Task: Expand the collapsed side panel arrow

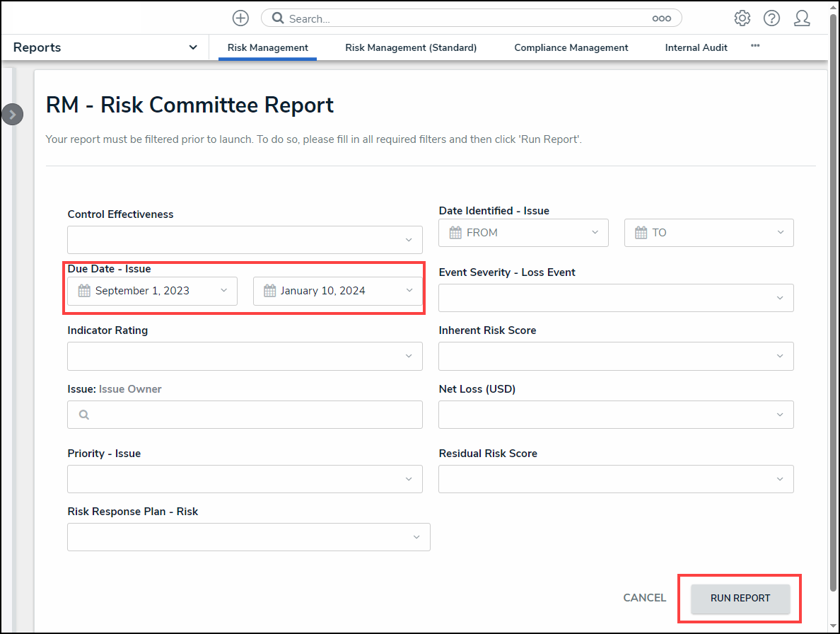Action: (12, 114)
